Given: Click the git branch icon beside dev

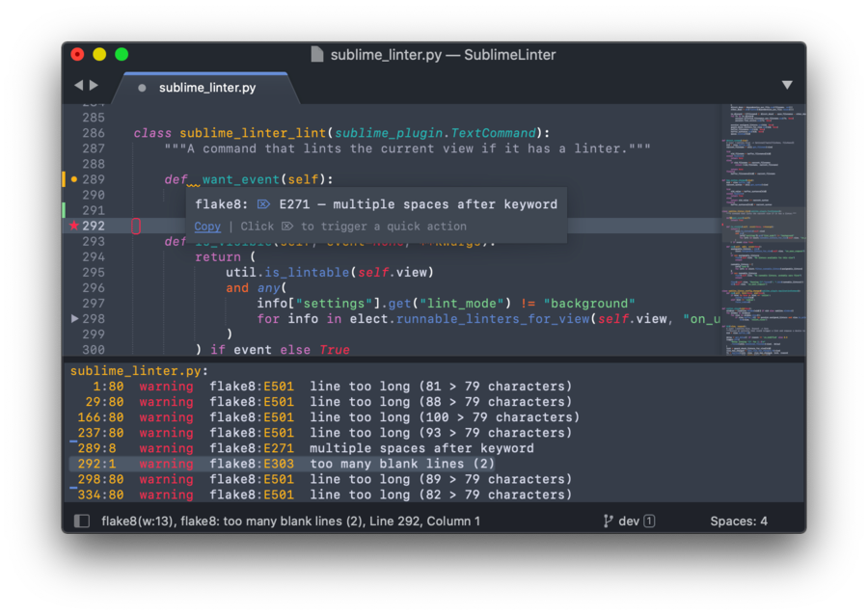Looking at the screenshot, I should (x=609, y=521).
